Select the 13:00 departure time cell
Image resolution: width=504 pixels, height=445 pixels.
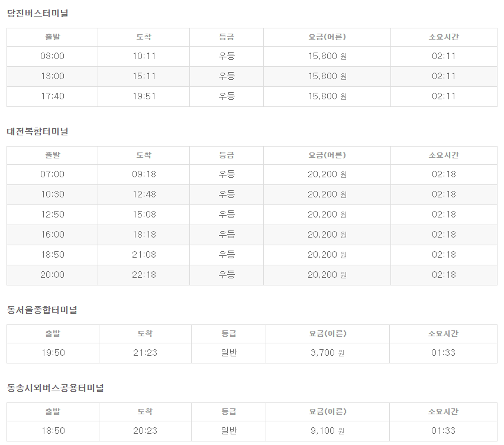(x=53, y=76)
